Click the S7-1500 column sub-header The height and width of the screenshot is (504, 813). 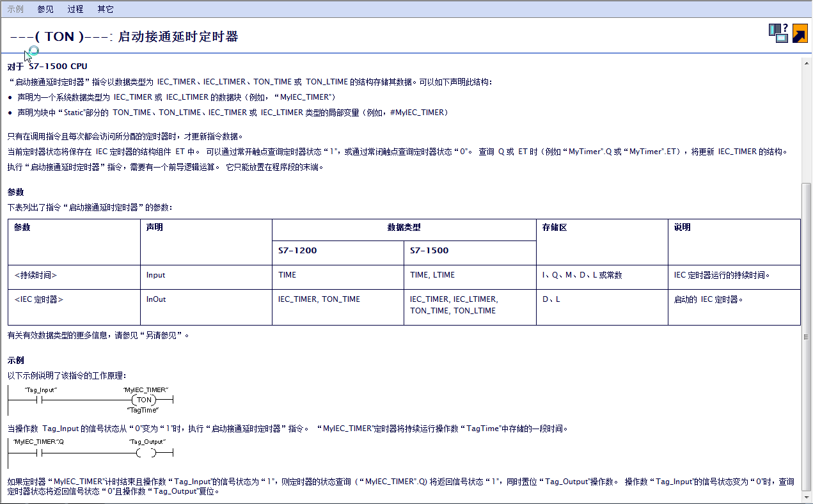429,251
